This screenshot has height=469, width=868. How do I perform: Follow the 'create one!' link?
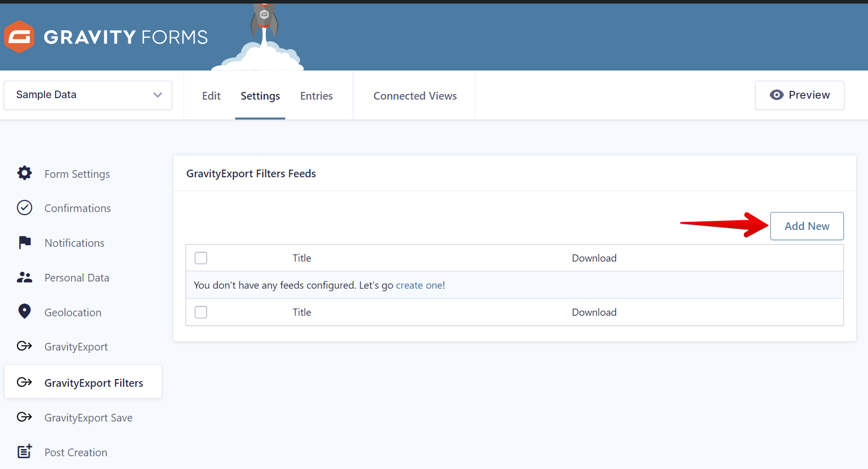pos(420,285)
